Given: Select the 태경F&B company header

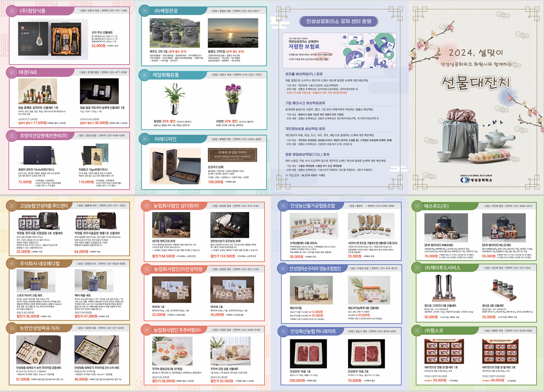Looking at the screenshot, I should click(28, 72).
